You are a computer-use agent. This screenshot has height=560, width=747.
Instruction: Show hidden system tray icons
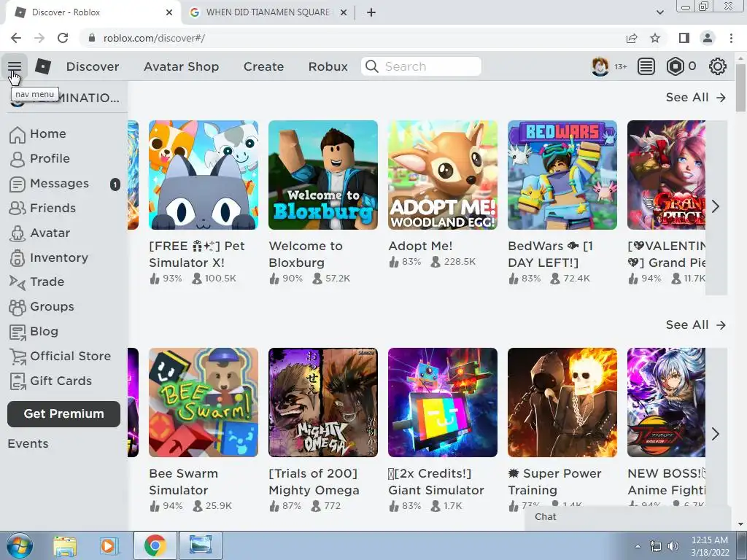click(x=638, y=546)
